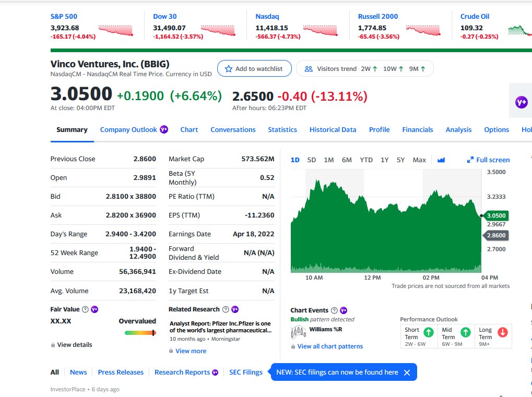Open the Russell 2000 index link
This screenshot has height=397, width=532.
pyautogui.click(x=378, y=16)
